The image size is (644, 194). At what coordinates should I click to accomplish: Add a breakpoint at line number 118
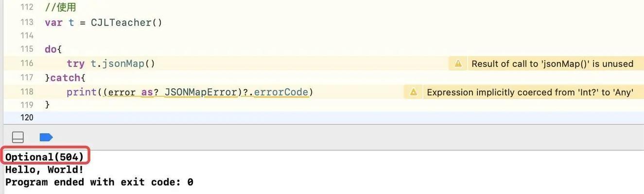[27, 92]
